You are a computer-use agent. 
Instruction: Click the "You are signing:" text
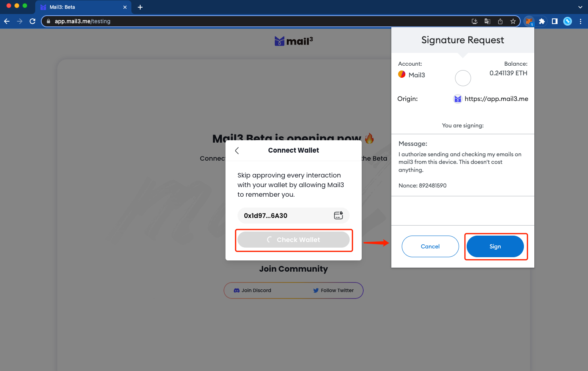(x=463, y=125)
